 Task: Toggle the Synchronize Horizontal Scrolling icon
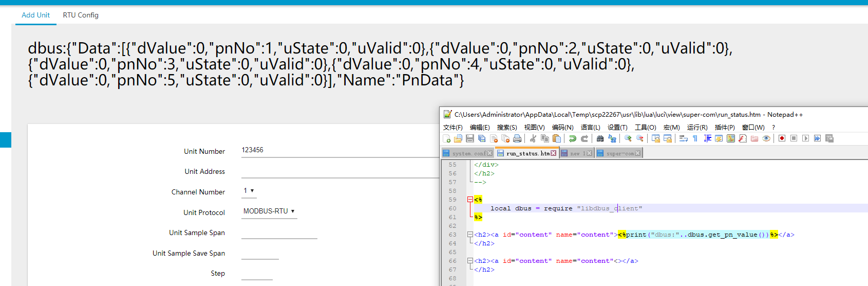[668, 138]
